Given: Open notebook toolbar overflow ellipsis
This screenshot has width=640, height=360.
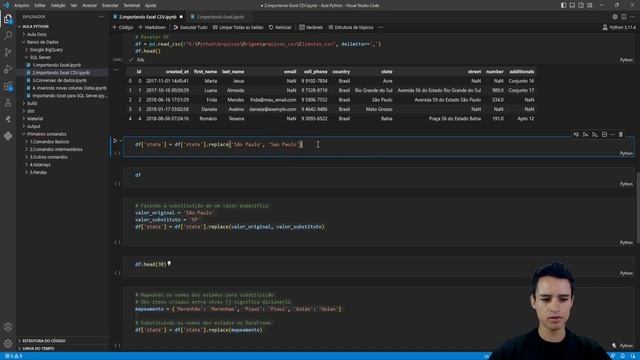Looking at the screenshot, I should [380, 27].
